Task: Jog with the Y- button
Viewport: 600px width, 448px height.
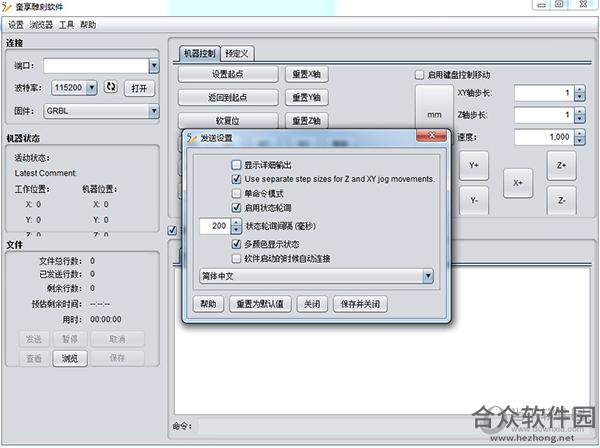Action: 474,200
